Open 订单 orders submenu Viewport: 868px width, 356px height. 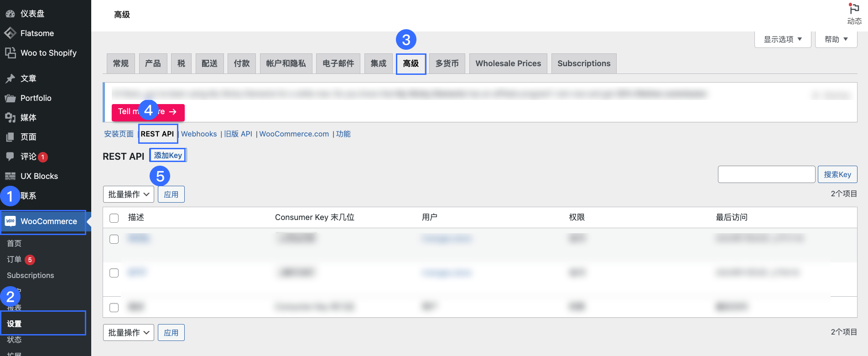click(x=14, y=259)
